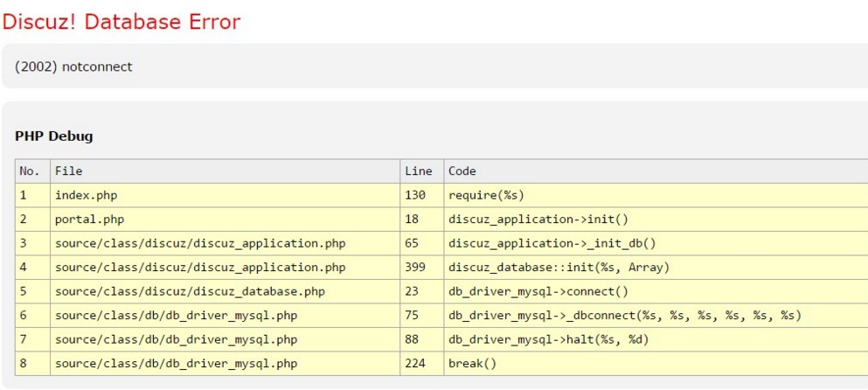Click the db_driver_mysql->connect() code cell
868x390 pixels.
538,292
